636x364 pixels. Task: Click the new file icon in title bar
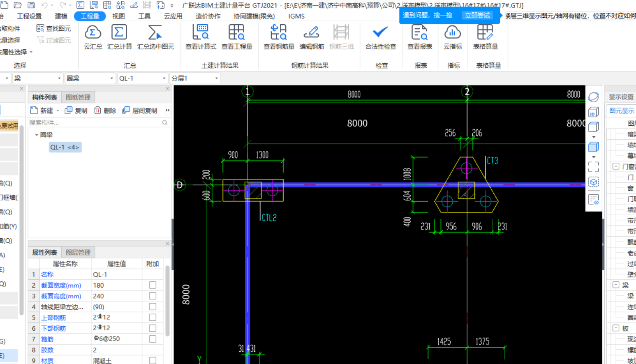[x=5, y=5]
